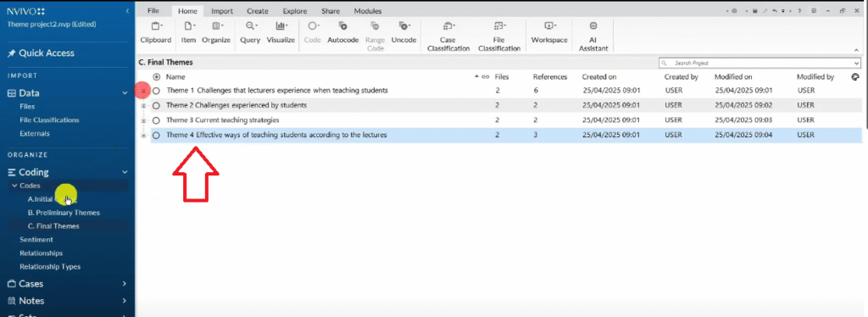
Task: Collapse the ribbon with the caret
Action: pyautogui.click(x=857, y=50)
